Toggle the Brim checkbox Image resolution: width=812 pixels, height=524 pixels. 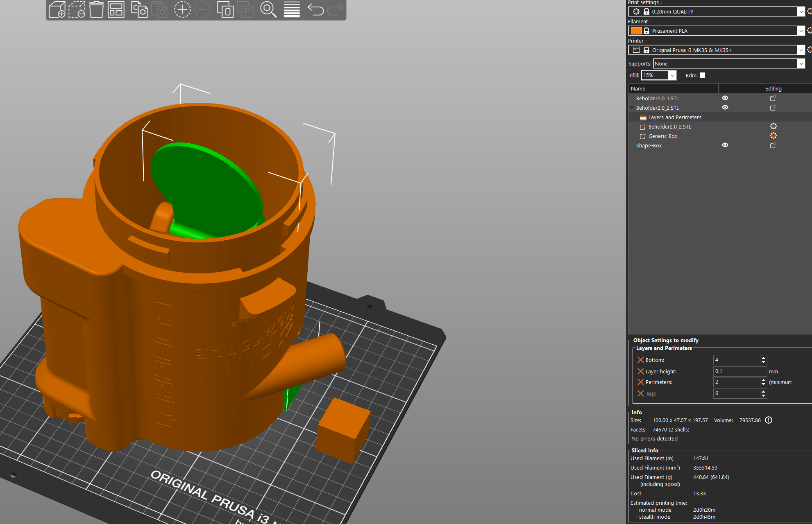click(703, 75)
